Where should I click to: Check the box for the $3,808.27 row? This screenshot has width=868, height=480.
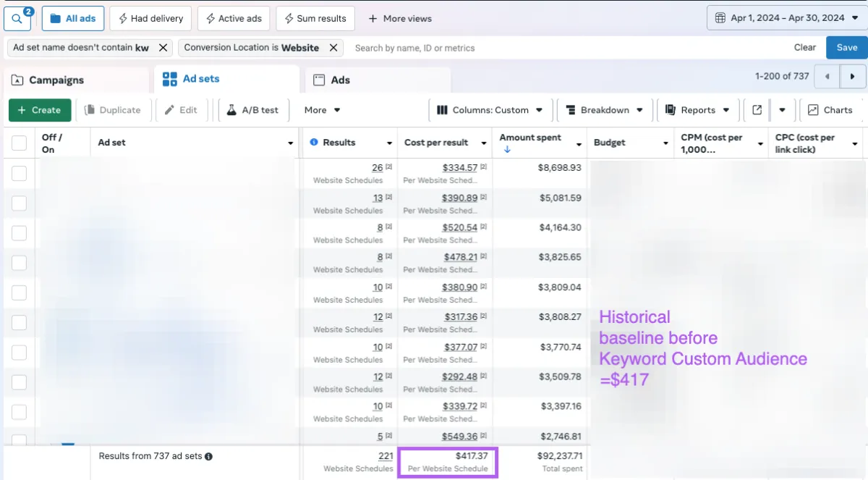point(19,322)
